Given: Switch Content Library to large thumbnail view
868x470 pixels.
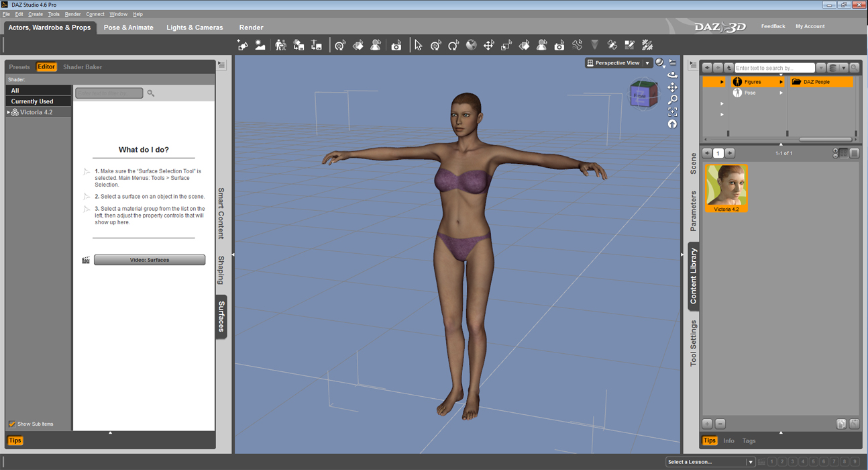Looking at the screenshot, I should click(854, 153).
